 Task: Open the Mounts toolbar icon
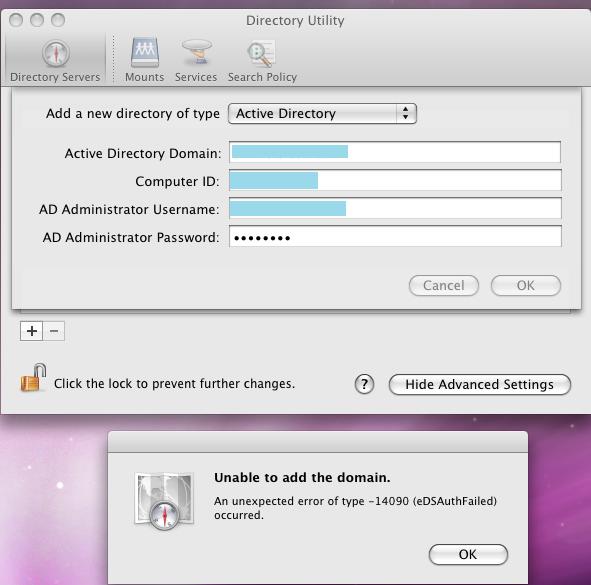[145, 60]
